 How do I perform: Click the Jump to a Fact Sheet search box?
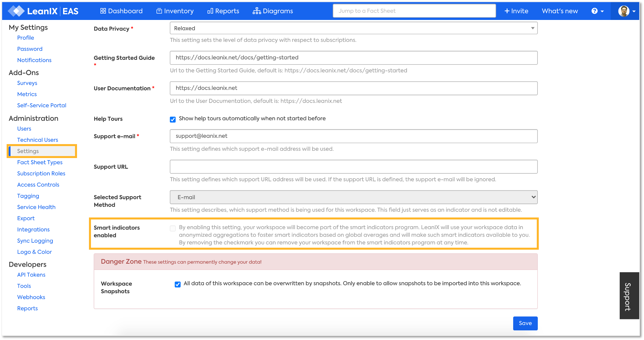[414, 11]
